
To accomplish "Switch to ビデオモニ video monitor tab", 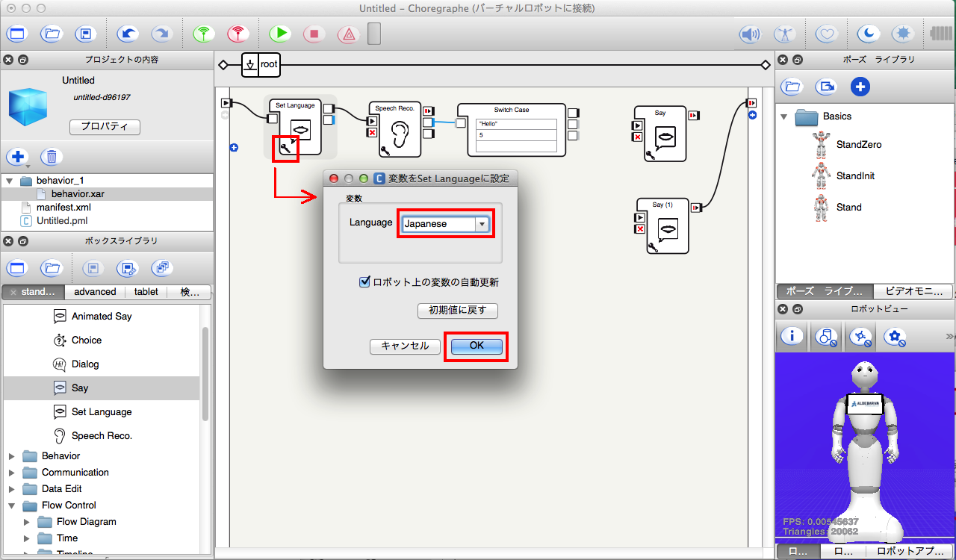I will [912, 292].
